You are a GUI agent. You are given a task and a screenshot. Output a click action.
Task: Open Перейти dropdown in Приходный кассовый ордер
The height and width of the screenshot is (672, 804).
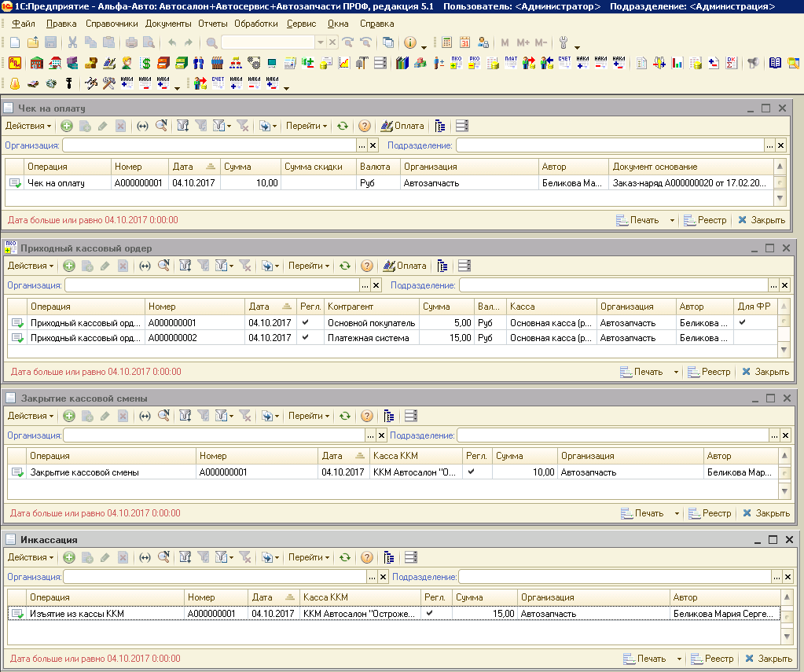[309, 266]
